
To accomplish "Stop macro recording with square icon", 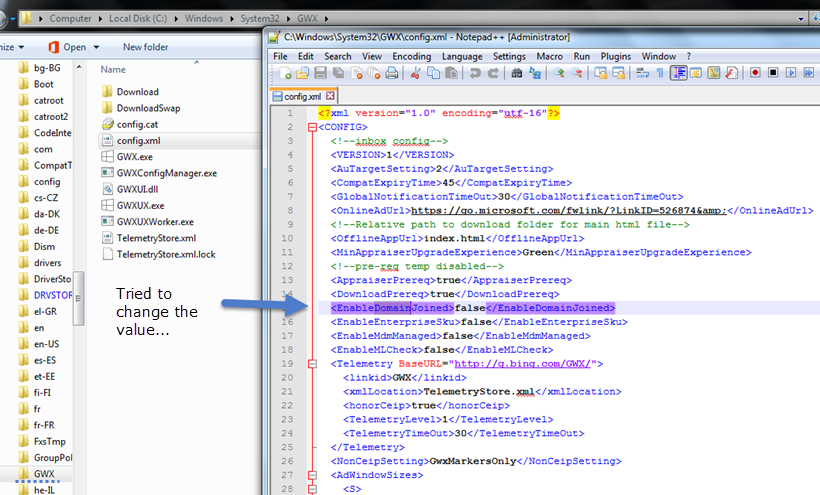I will (x=773, y=73).
